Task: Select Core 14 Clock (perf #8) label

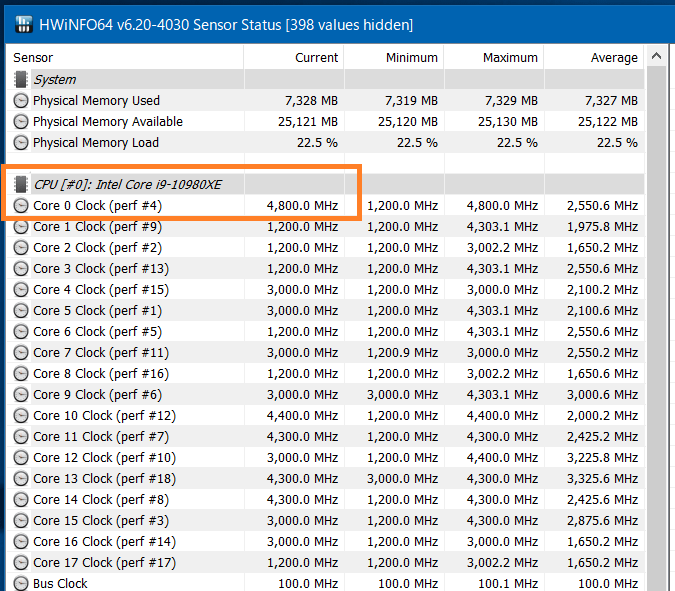Action: (x=101, y=499)
